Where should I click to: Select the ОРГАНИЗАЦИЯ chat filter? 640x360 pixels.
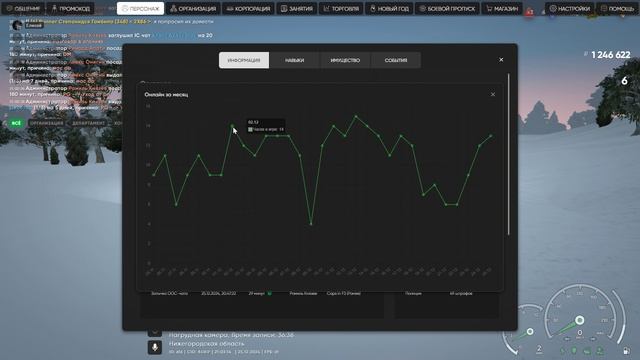pyautogui.click(x=46, y=123)
